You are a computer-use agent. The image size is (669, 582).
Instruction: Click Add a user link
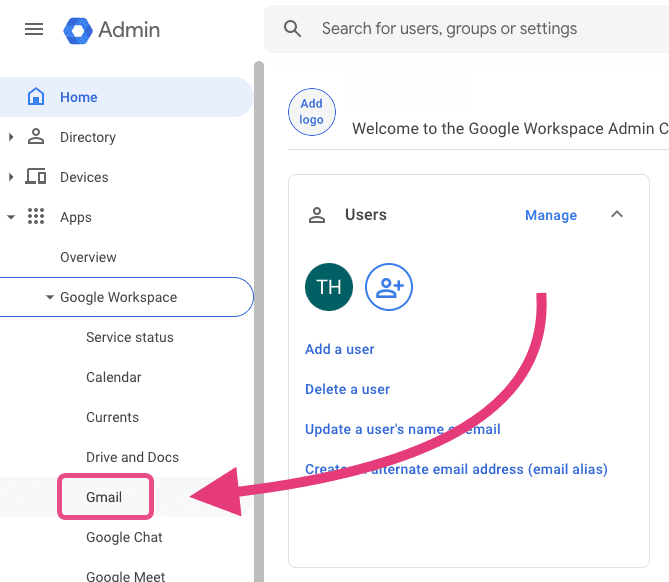pyautogui.click(x=340, y=349)
